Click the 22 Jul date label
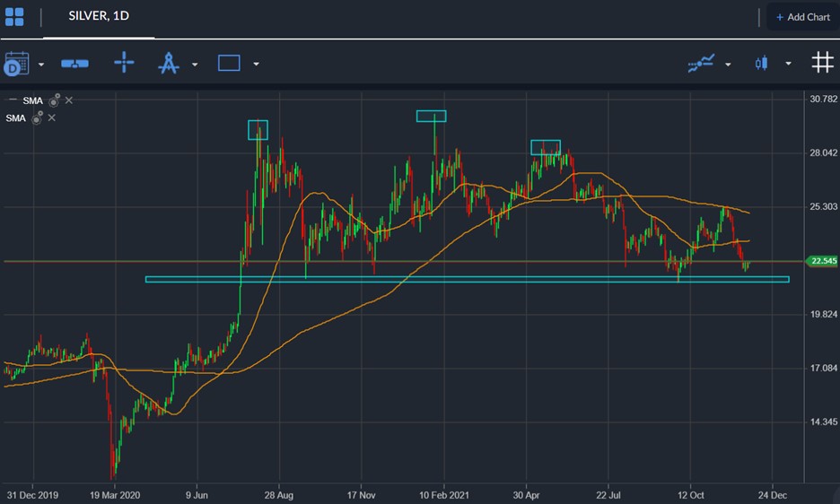 (x=608, y=495)
